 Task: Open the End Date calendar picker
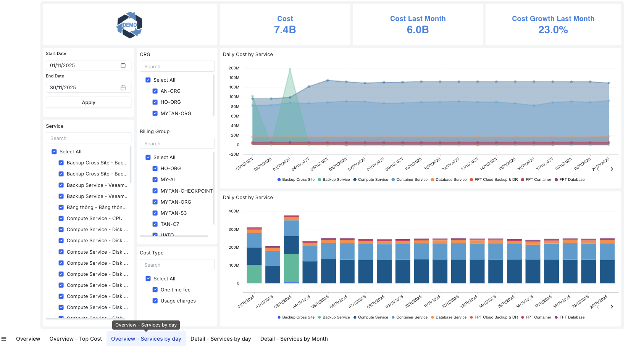[x=123, y=87]
